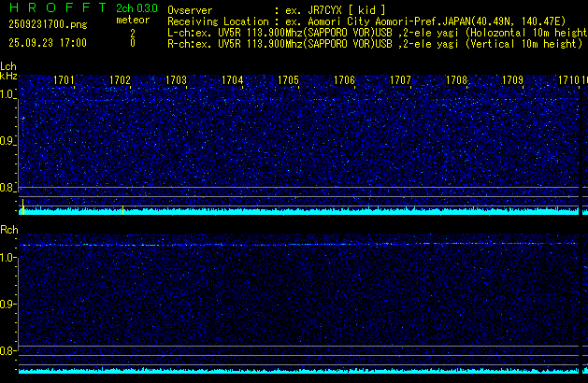Click the L-ch antenna description line

pos(376,32)
